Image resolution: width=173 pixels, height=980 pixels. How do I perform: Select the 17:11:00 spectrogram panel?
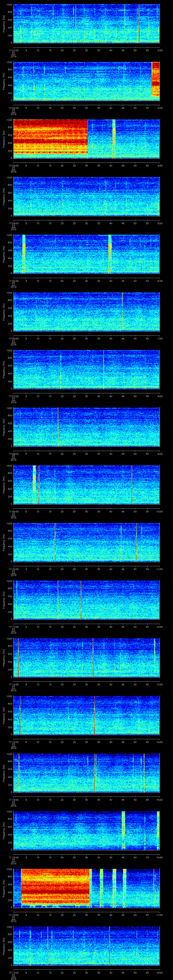(x=86, y=600)
